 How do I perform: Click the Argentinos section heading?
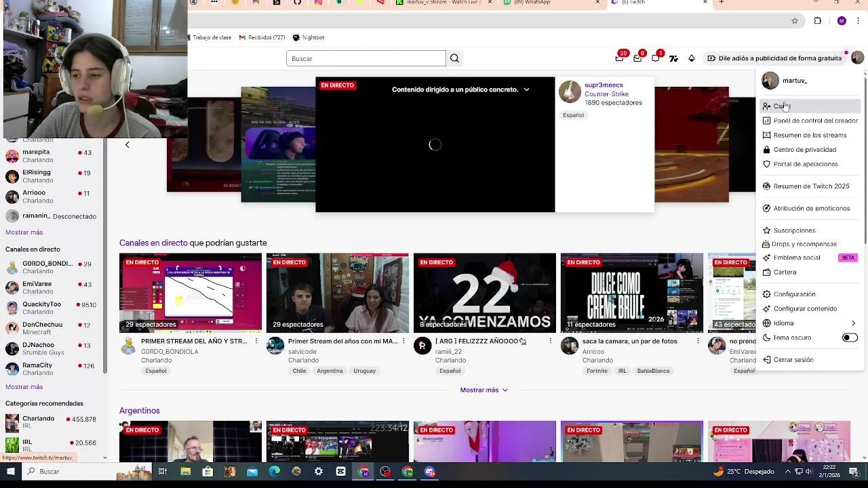(140, 411)
